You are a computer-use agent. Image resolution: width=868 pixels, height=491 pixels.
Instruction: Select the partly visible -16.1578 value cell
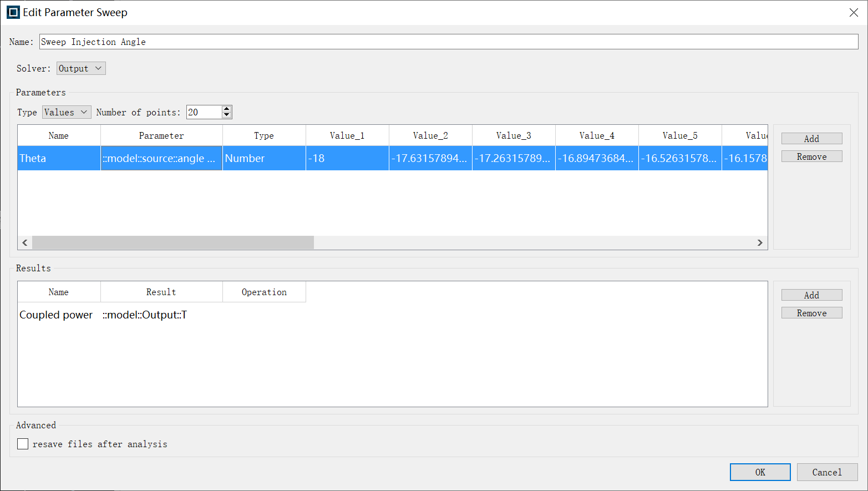coord(745,158)
